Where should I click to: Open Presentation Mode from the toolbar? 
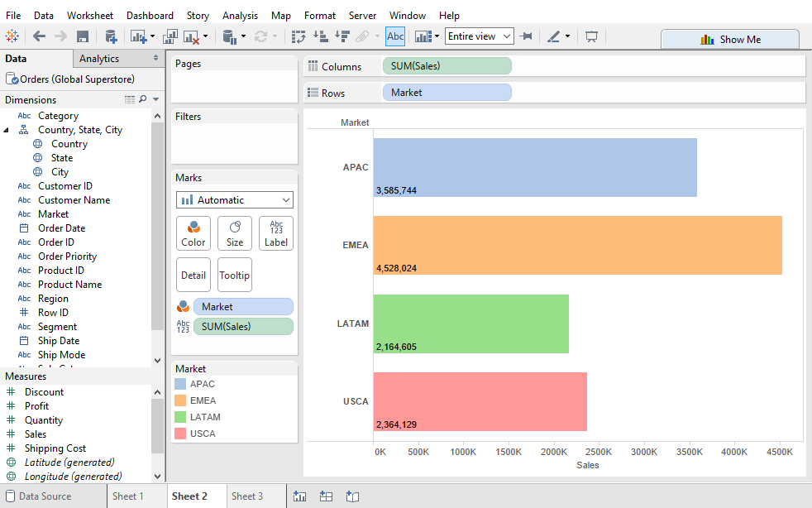[591, 36]
